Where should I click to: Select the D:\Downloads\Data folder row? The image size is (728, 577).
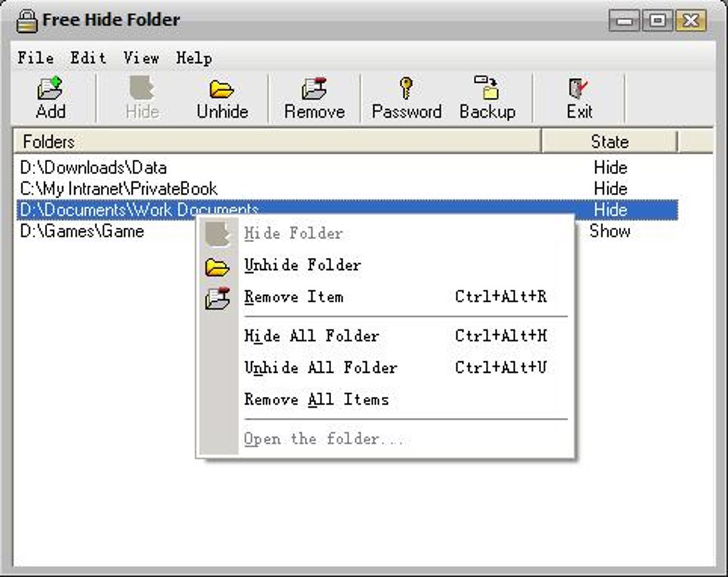tap(348, 167)
